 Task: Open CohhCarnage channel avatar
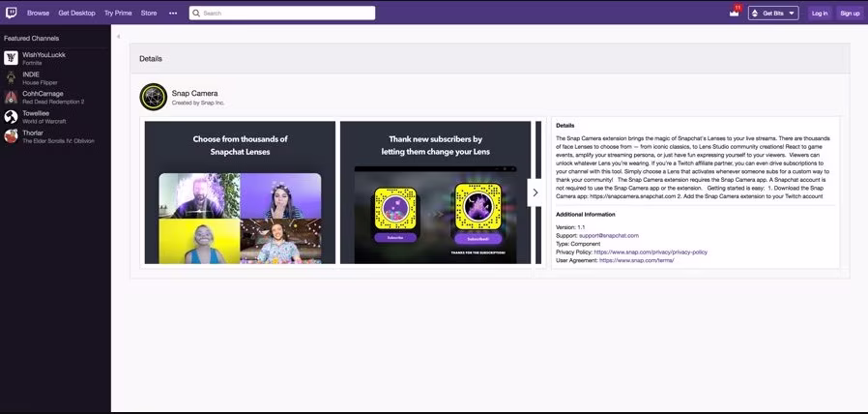pyautogui.click(x=11, y=97)
